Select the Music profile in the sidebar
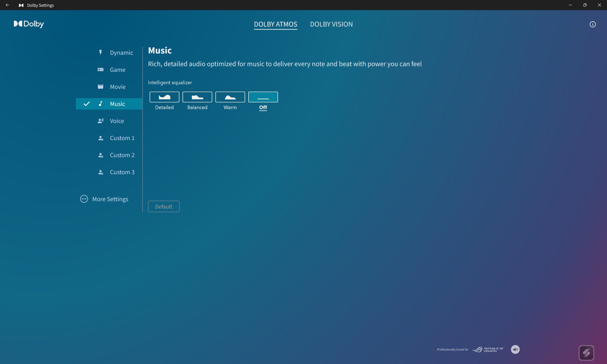Screen dimensions: 607x364 109,104
